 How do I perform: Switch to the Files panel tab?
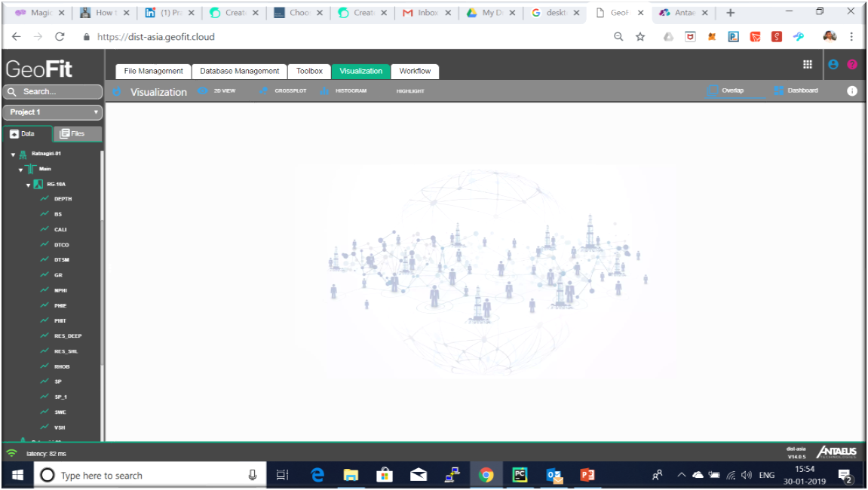[x=78, y=133]
